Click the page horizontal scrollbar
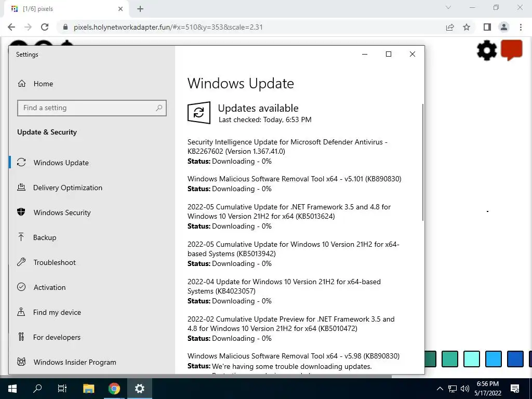The height and width of the screenshot is (399, 532). (x=196, y=376)
